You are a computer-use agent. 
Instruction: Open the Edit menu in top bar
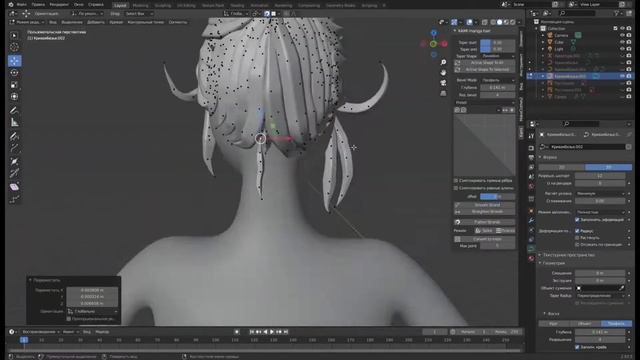(x=38, y=4)
